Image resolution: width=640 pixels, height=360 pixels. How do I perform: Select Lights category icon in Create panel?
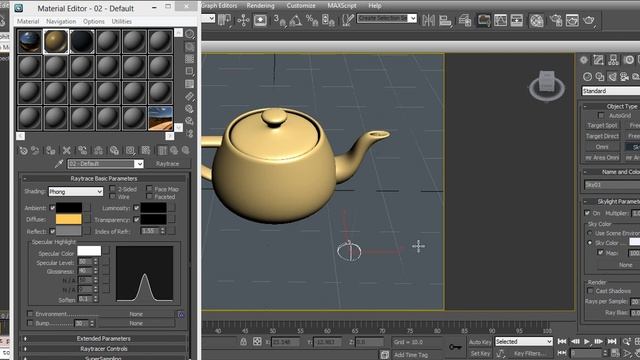coord(612,77)
